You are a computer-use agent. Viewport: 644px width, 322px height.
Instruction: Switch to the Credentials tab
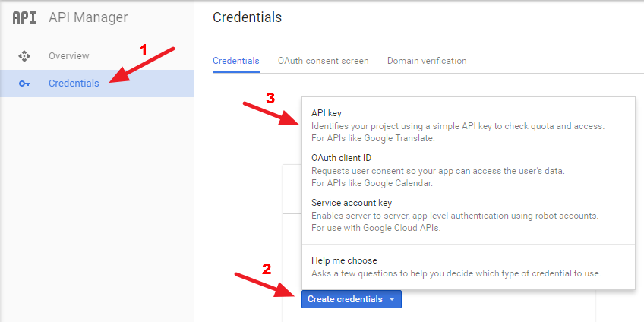tap(235, 61)
